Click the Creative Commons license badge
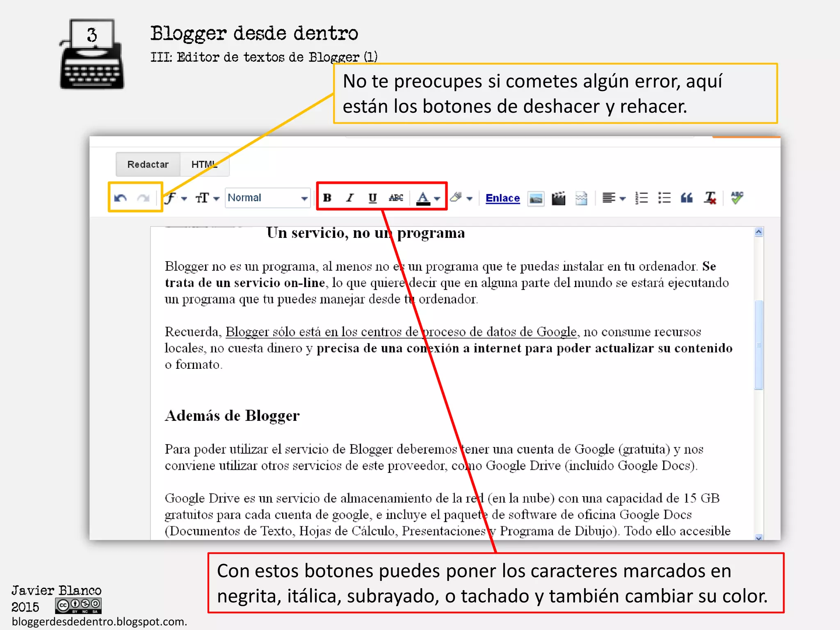 (78, 606)
